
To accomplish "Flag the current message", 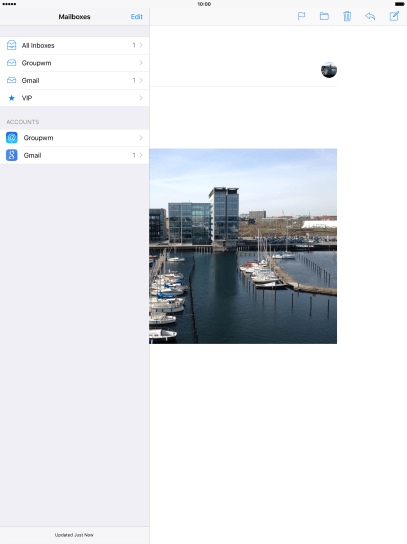I will (x=301, y=16).
